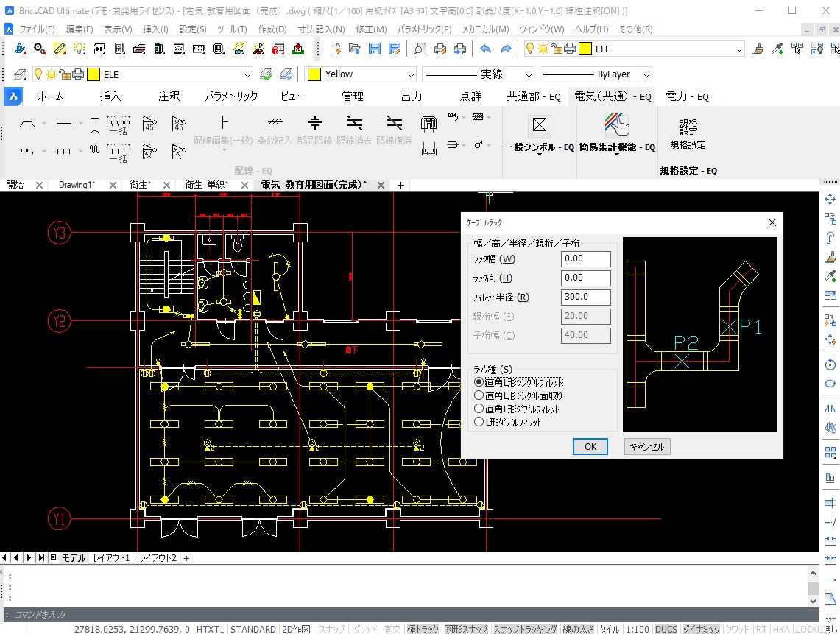Image resolution: width=840 pixels, height=634 pixels.
Task: Click the upper 45-degree wiring icon
Action: (149, 123)
